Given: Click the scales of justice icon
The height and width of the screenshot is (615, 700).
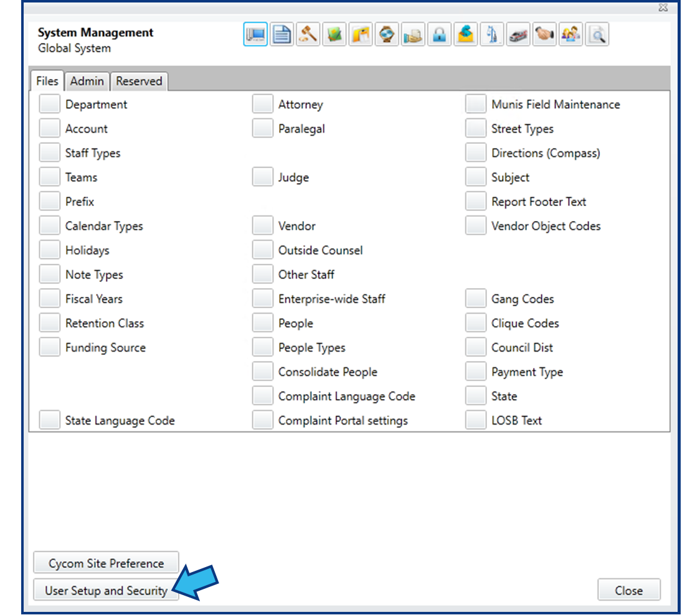Looking at the screenshot, I should pyautogui.click(x=492, y=34).
